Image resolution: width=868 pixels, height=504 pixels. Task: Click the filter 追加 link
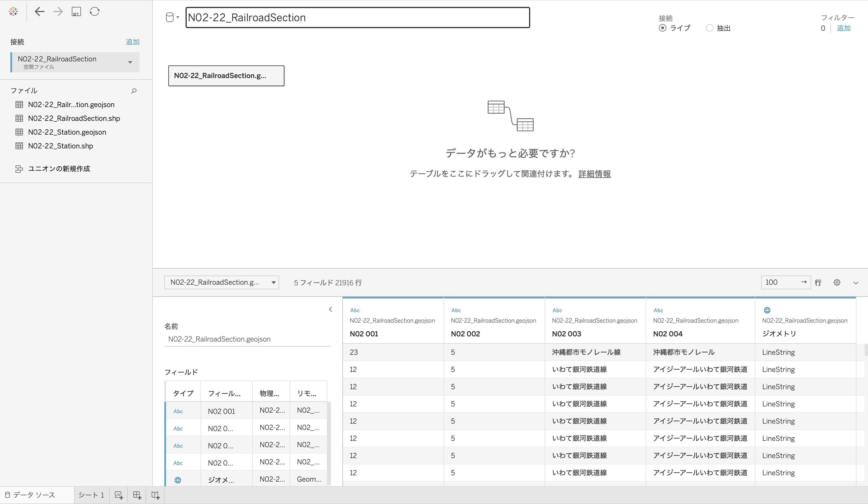pos(844,28)
